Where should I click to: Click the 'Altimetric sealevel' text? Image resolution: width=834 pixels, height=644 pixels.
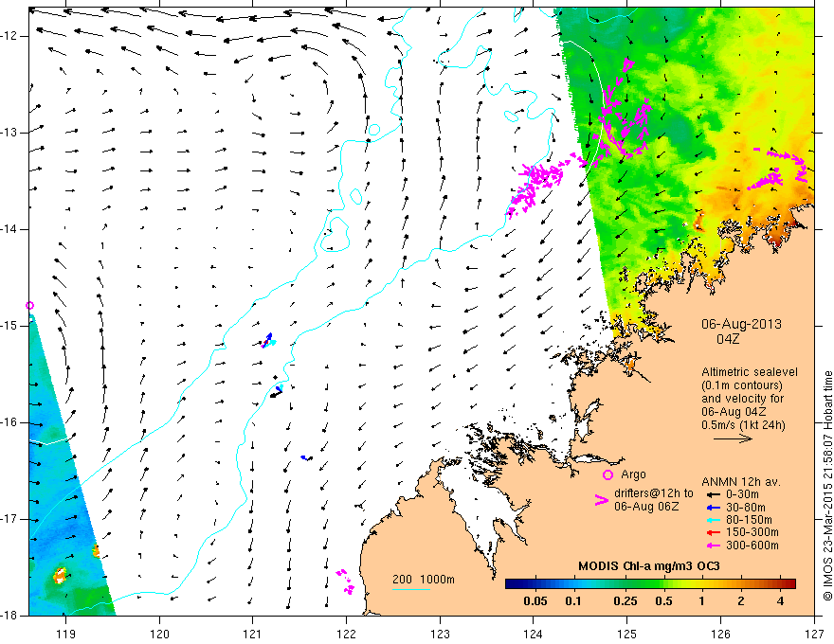pyautogui.click(x=750, y=372)
